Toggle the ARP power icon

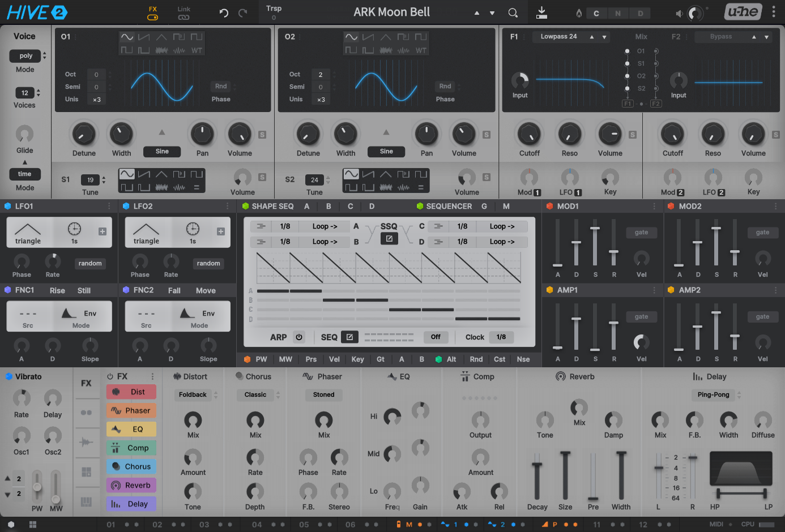point(299,337)
